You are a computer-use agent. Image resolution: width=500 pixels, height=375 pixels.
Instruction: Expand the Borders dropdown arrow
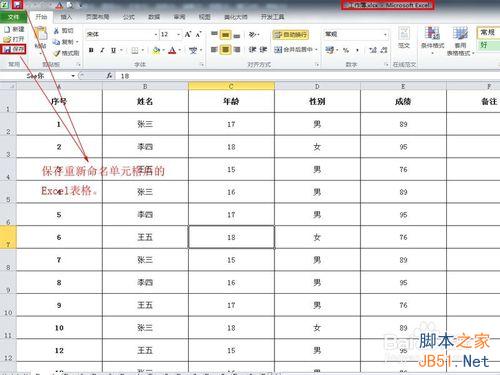[143, 50]
